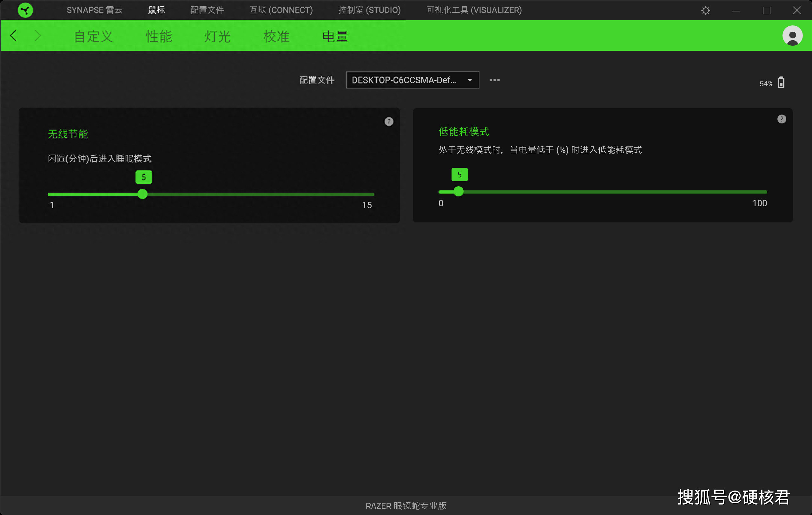Go forward with the right arrow

(x=37, y=36)
